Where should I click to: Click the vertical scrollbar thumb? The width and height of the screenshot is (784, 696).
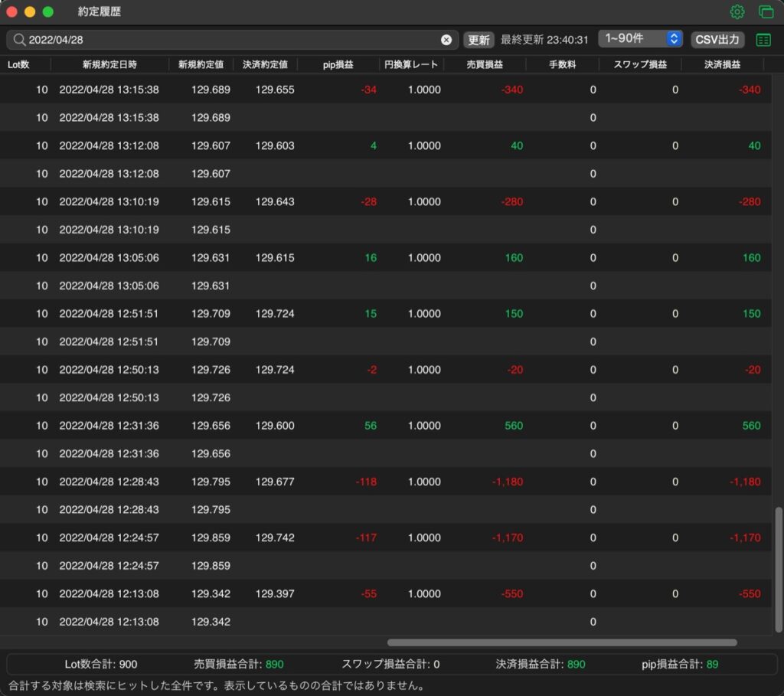[x=778, y=570]
